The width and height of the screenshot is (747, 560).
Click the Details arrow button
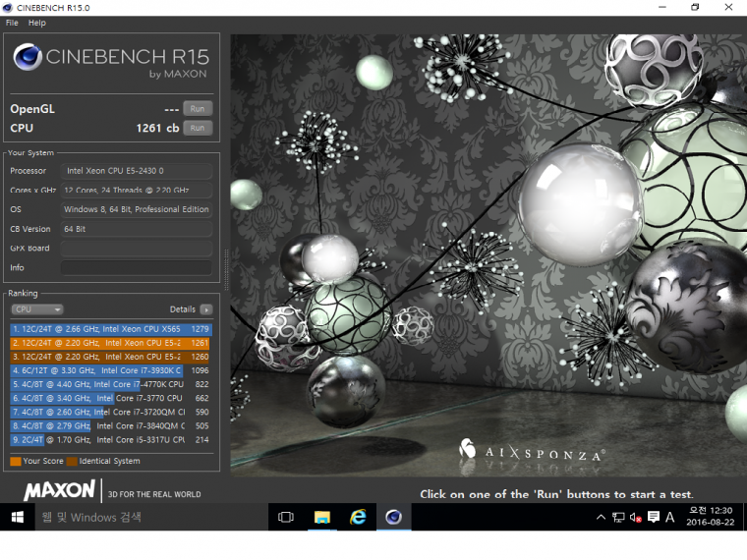tap(206, 309)
